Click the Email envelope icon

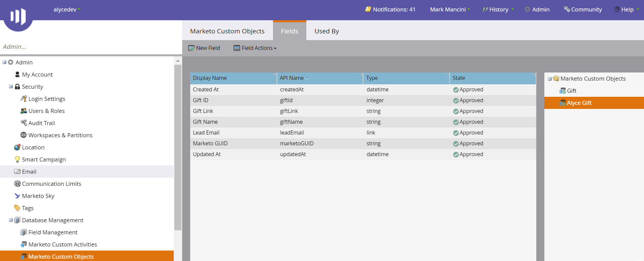pos(17,171)
